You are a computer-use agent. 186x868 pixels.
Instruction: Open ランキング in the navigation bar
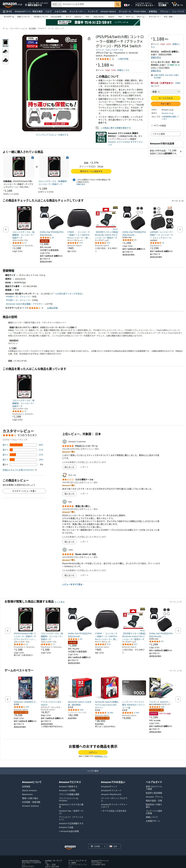[93, 11]
